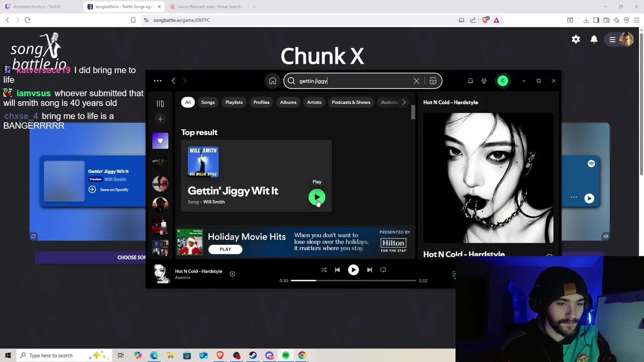
Task: Open Spotify What's New bell
Action: pyautogui.click(x=470, y=81)
